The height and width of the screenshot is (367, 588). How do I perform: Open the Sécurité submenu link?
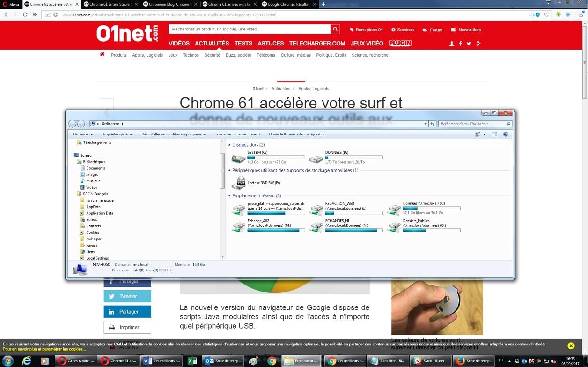click(212, 55)
